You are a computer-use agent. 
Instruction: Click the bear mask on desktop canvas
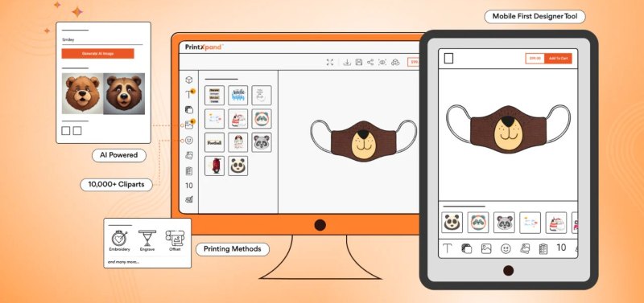tap(364, 141)
